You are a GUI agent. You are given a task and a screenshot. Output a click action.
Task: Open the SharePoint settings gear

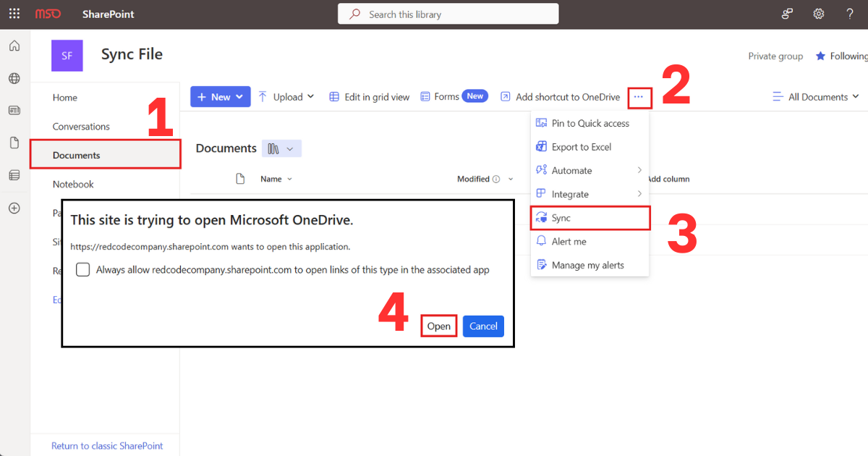coord(818,14)
